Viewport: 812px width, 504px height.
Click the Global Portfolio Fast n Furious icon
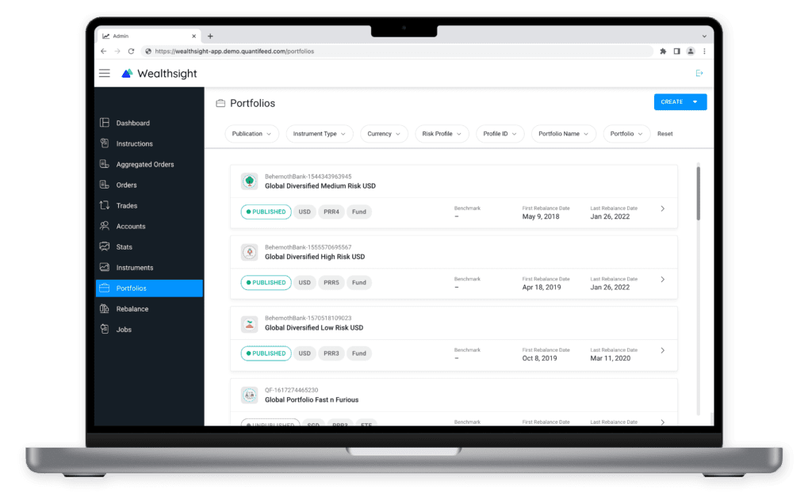click(x=250, y=395)
